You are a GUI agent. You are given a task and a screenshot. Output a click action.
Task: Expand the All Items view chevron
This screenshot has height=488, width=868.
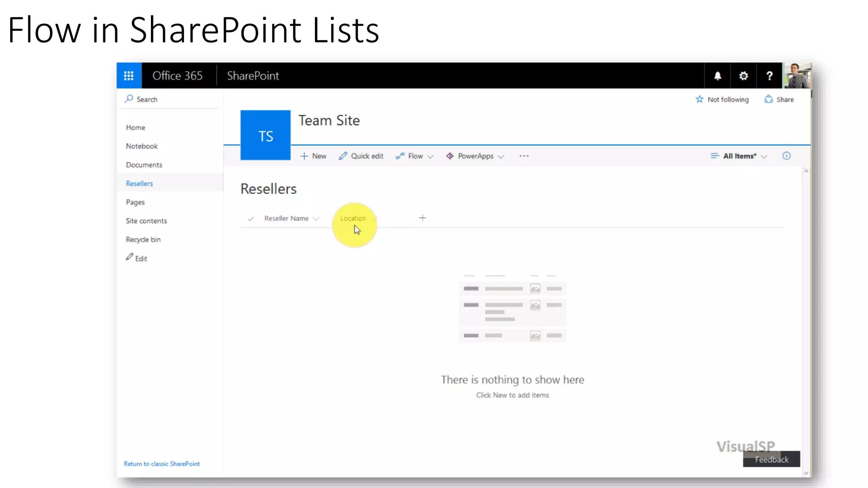click(x=764, y=157)
